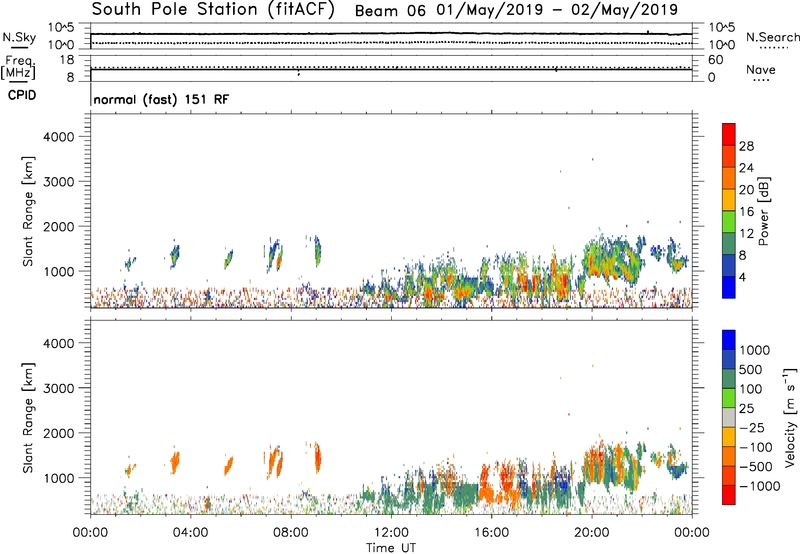Pick the bright blue bottom power colorbar segment

point(729,287)
